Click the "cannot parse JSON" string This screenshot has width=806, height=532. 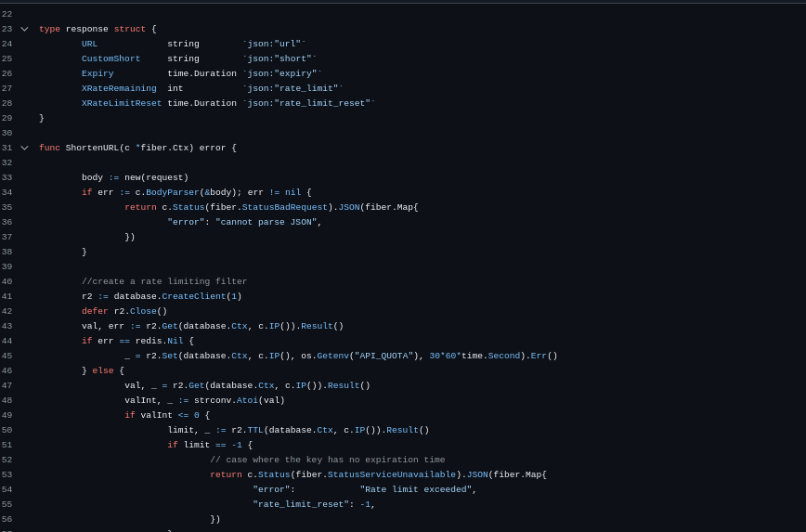coord(267,222)
